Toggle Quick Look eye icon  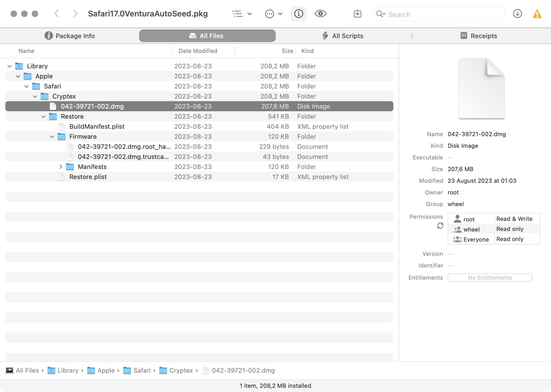pos(320,14)
